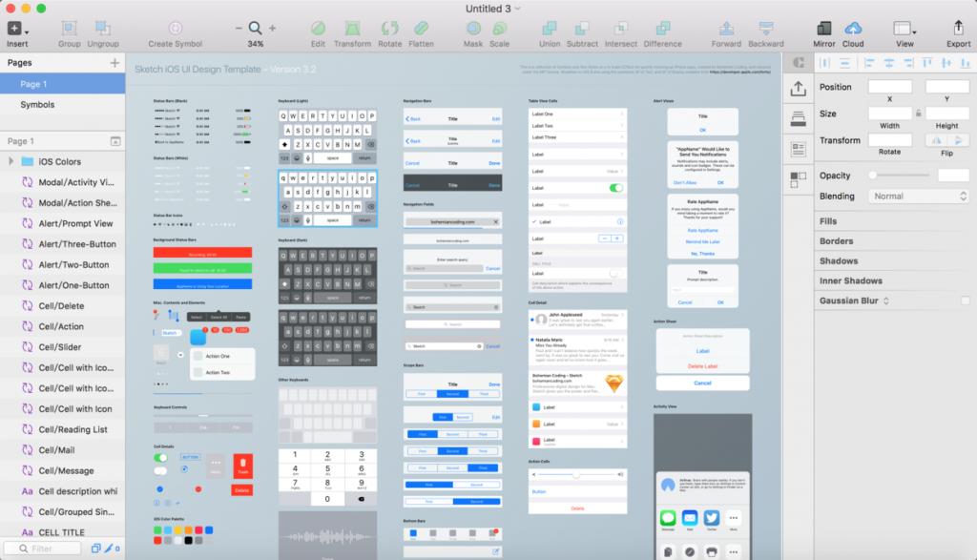Open the View toolbar dropdown
Screen dimensions: 977x560
901,30
